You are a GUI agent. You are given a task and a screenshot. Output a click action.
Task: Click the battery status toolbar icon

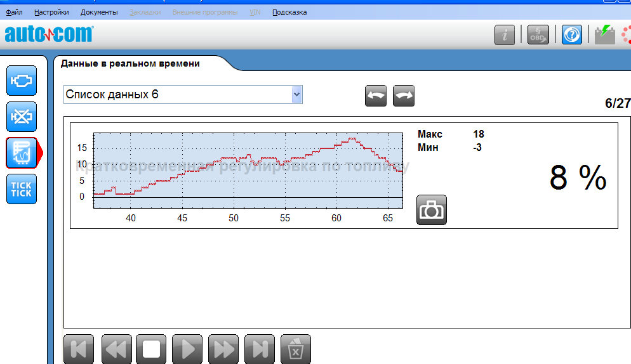pos(605,35)
